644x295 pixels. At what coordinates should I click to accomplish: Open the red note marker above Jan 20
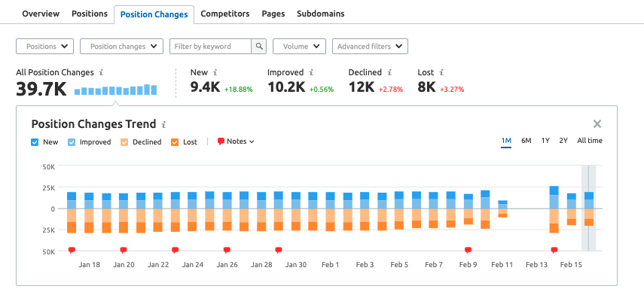124,250
